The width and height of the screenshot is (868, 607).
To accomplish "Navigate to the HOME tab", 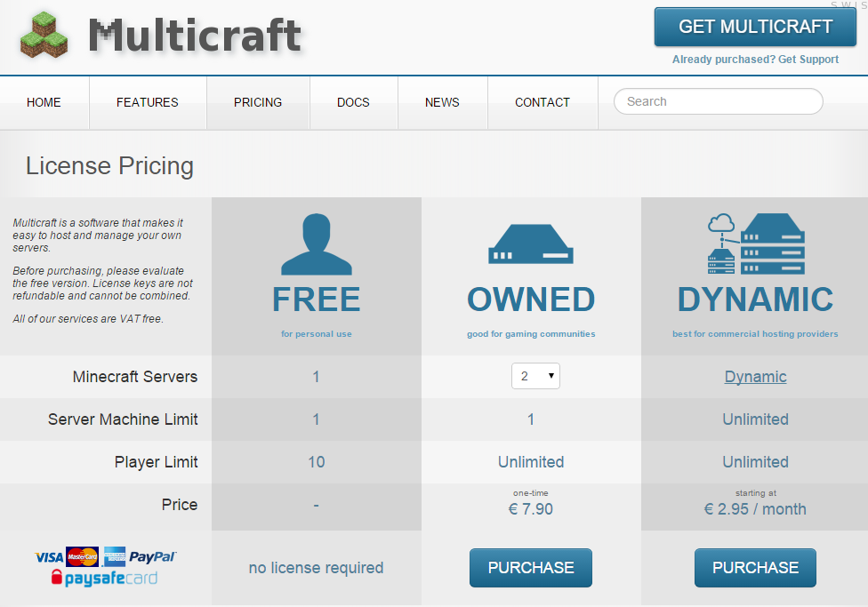I will coord(44,102).
